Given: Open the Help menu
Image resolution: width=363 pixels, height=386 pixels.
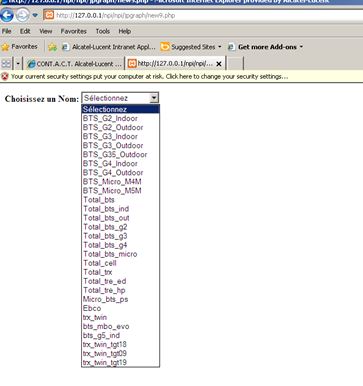Looking at the screenshot, I should click(124, 31).
